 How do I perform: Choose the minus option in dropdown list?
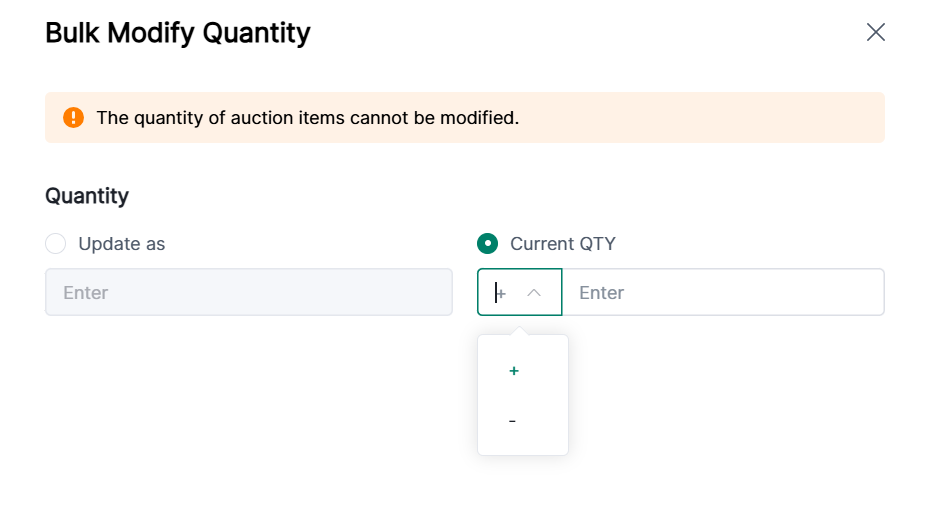(x=513, y=421)
